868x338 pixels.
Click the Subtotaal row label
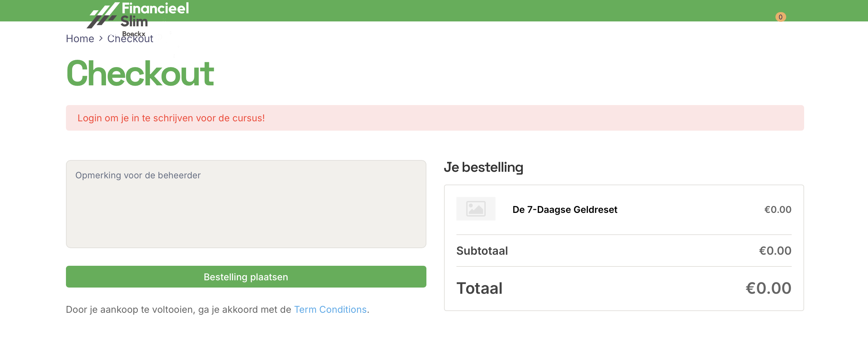(482, 251)
